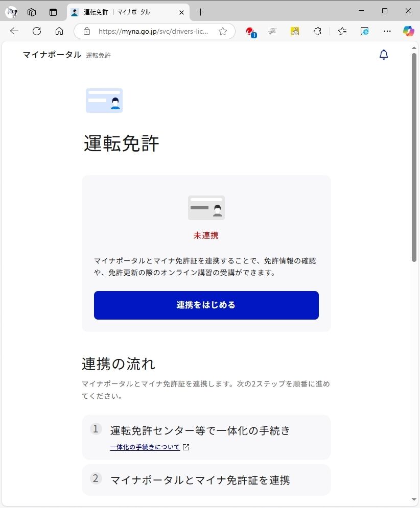Open the 一体化の手続きについて link
Screen dimensions: 420x508
[145, 447]
